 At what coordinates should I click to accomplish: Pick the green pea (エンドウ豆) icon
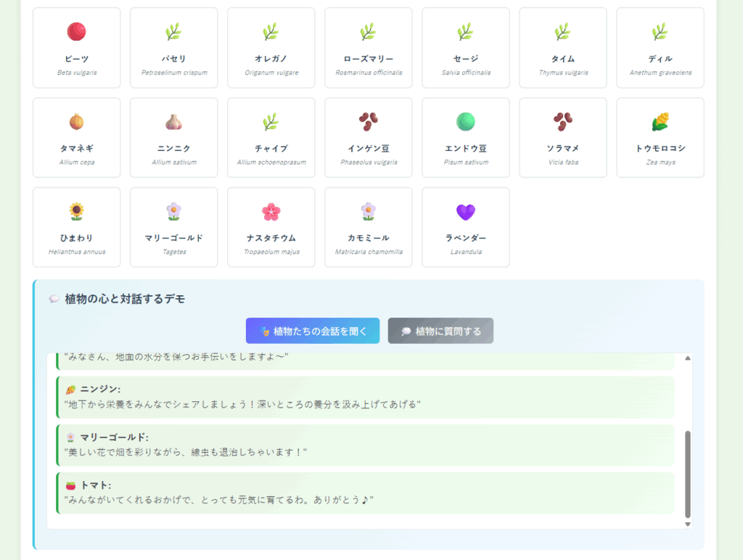tap(465, 121)
